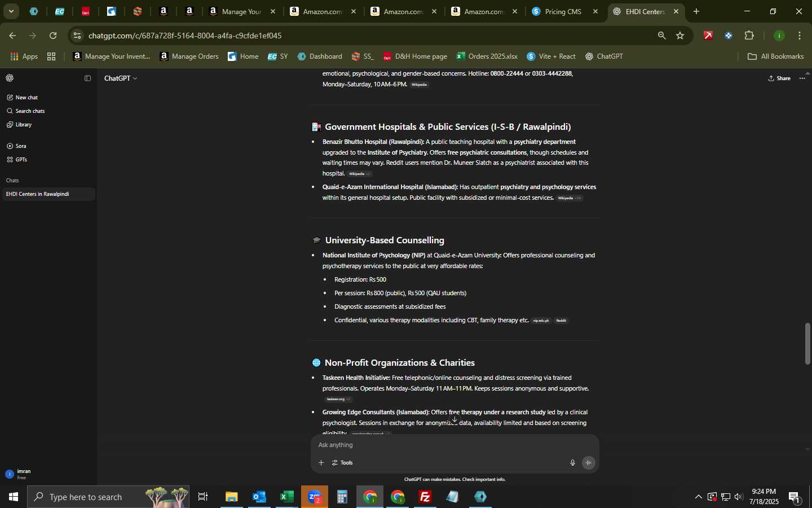Open Wikipedia citation after Hotline hours

(x=420, y=85)
